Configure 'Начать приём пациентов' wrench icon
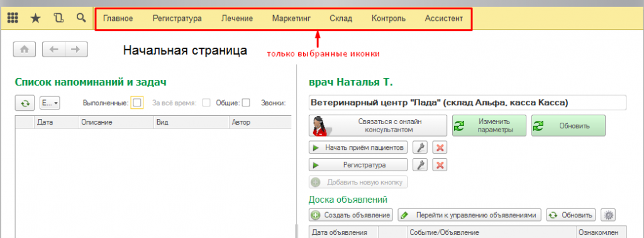The image size is (644, 238). coord(419,147)
